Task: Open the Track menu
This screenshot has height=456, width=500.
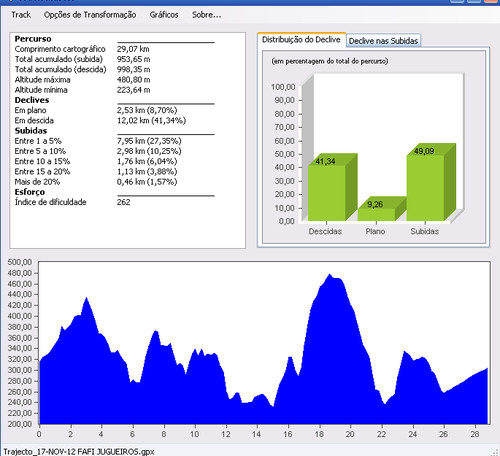Action: (x=21, y=15)
